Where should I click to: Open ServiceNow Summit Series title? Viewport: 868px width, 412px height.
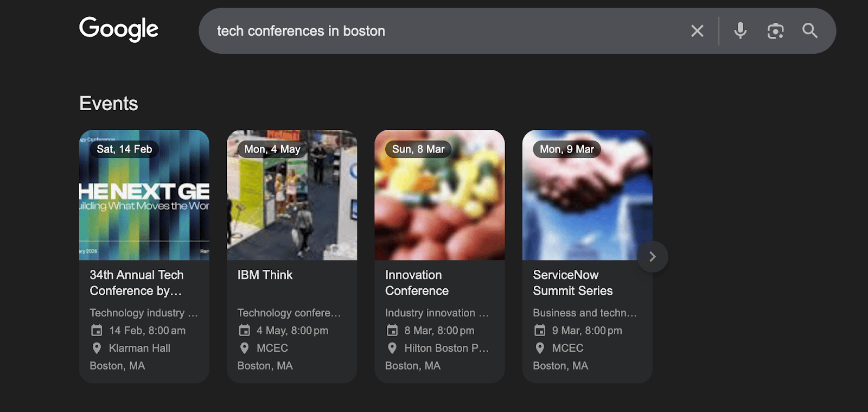[x=572, y=283]
